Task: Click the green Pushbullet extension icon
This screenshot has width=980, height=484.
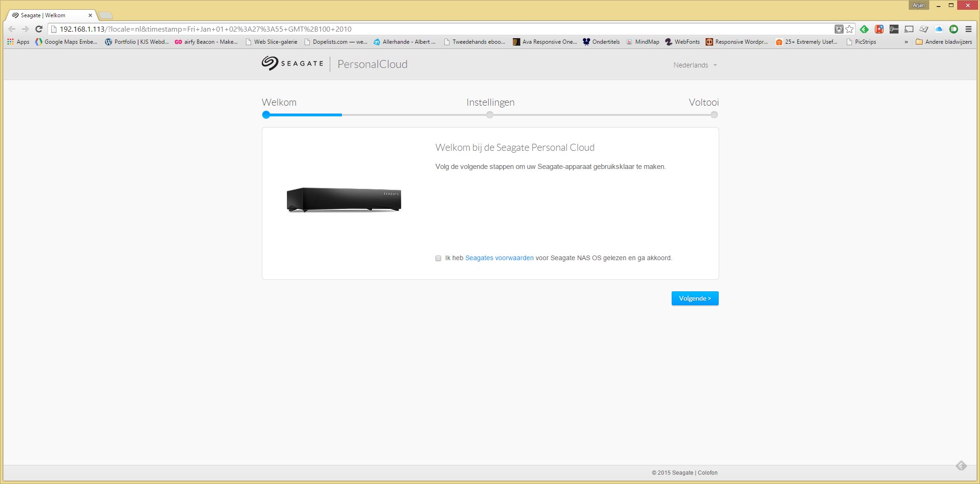Action: [953, 29]
